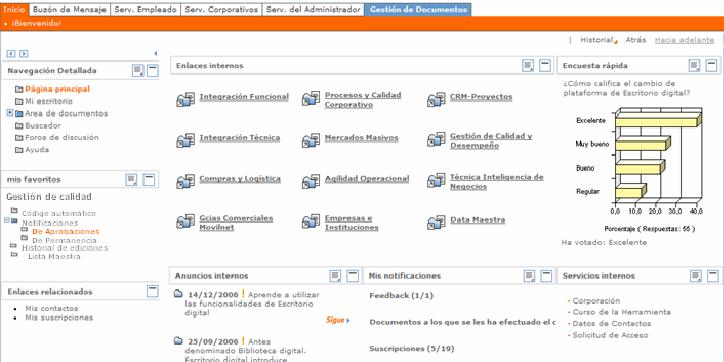This screenshot has width=724, height=362.
Task: Open options icon of Enlaces internos panel
Action: [528, 66]
